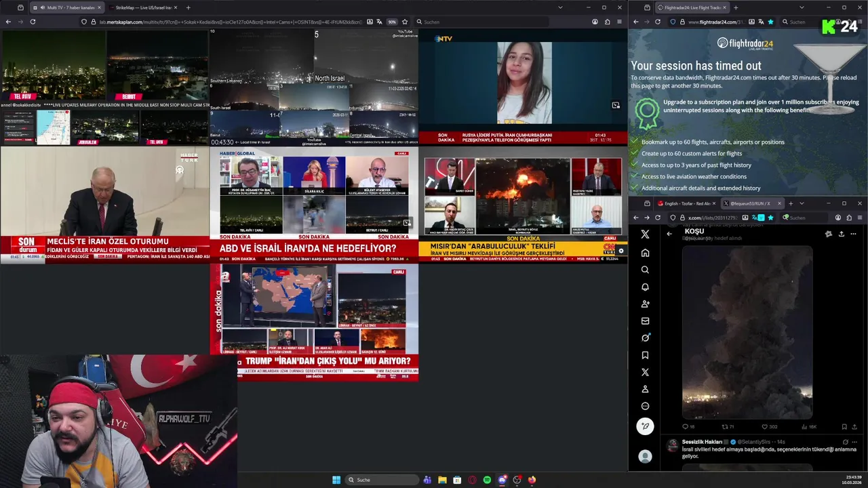The width and height of the screenshot is (868, 488).
Task: Bookmark the mertskaplan page with star
Action: [x=405, y=22]
